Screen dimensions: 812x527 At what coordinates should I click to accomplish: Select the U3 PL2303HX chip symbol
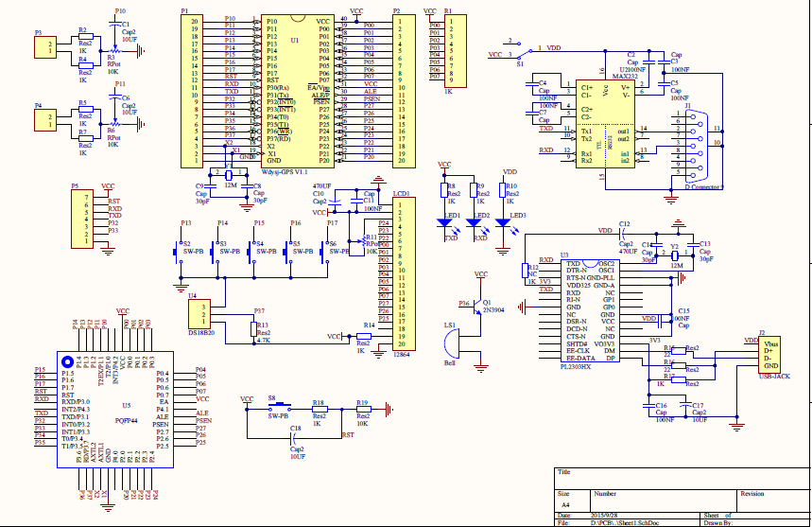pyautogui.click(x=591, y=311)
